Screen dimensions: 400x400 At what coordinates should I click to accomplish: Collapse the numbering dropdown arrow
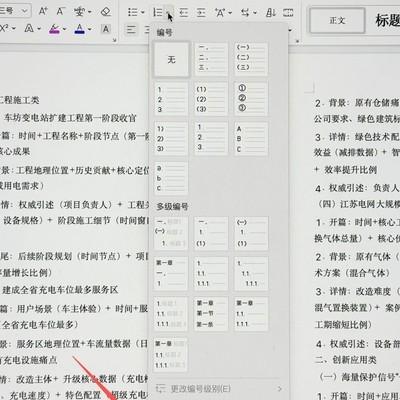(169, 13)
